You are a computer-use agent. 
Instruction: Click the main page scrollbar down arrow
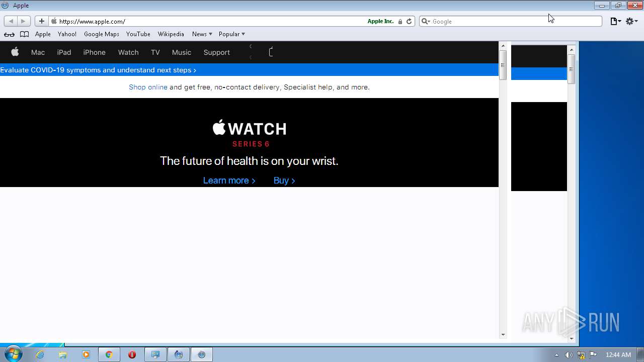[x=503, y=334]
